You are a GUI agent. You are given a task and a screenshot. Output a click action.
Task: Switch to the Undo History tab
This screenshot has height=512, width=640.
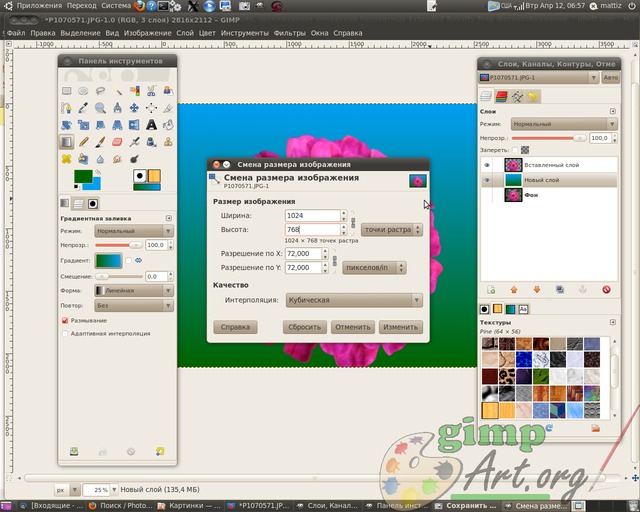pyautogui.click(x=533, y=96)
